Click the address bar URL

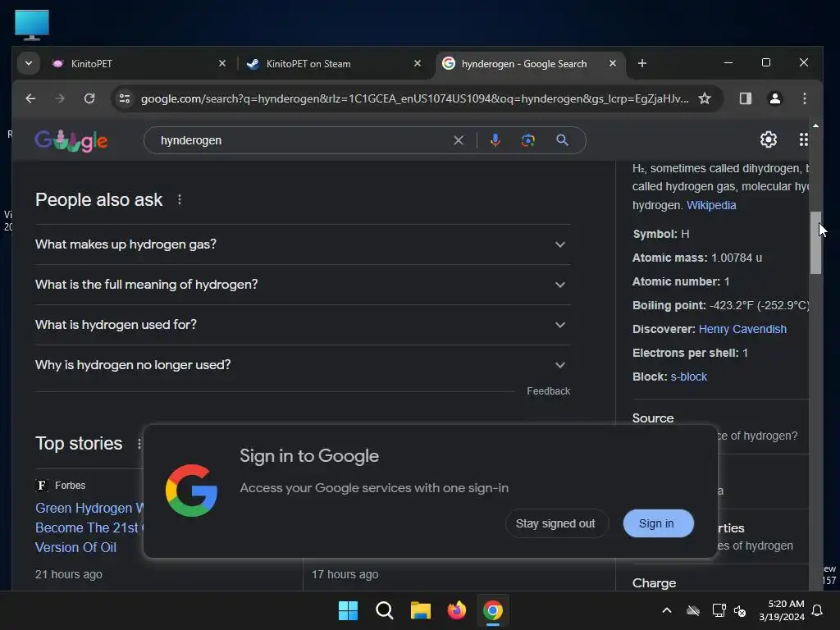click(x=414, y=98)
